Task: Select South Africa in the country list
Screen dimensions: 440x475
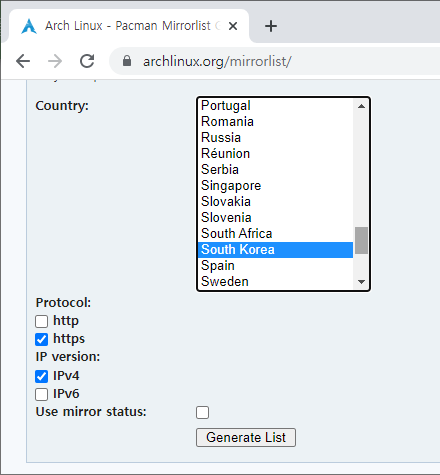Action: click(x=275, y=234)
